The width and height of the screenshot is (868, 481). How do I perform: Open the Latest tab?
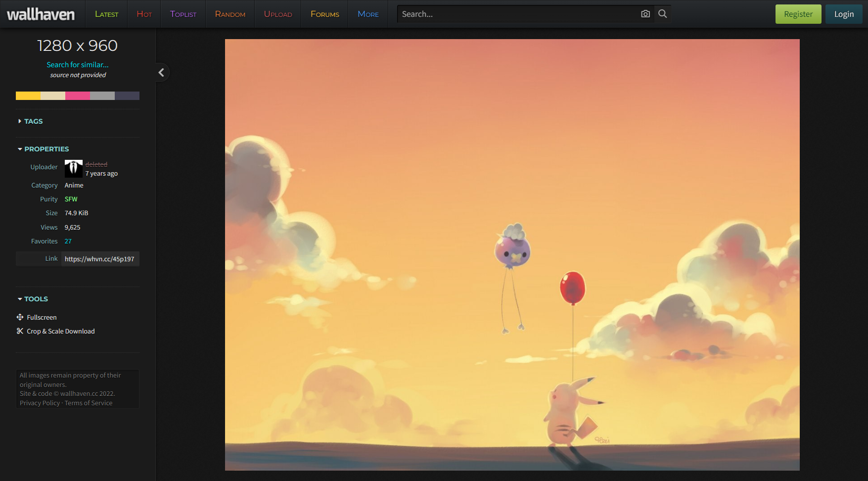(x=106, y=14)
